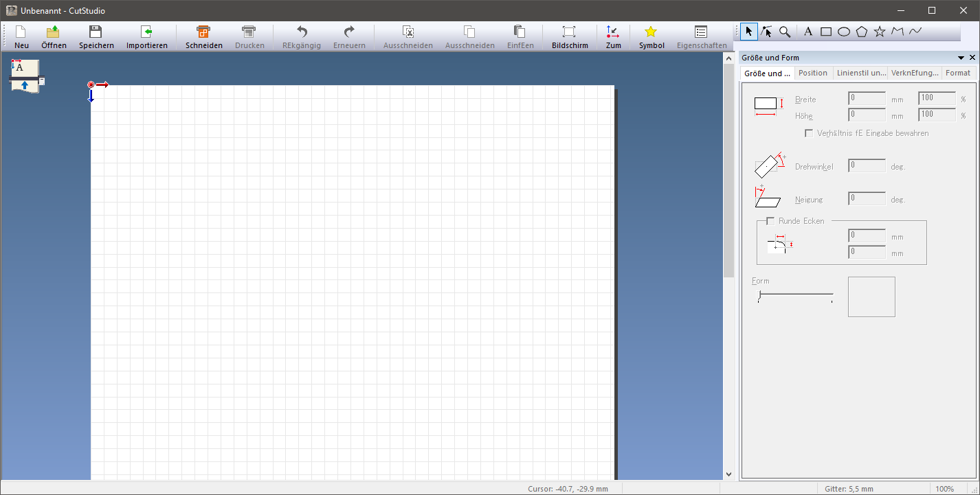Click the Höhe percent field

[x=937, y=115]
